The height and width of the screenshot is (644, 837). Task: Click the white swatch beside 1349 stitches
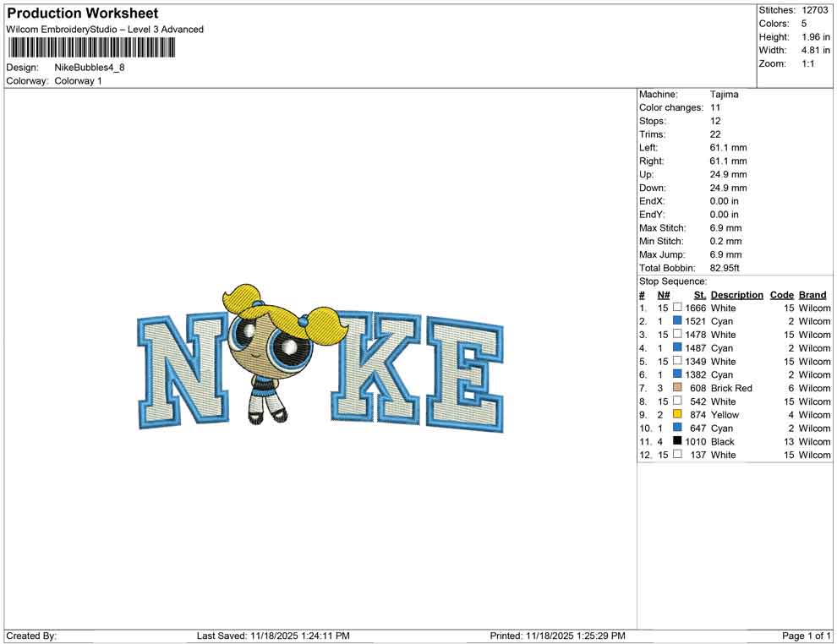(677, 361)
